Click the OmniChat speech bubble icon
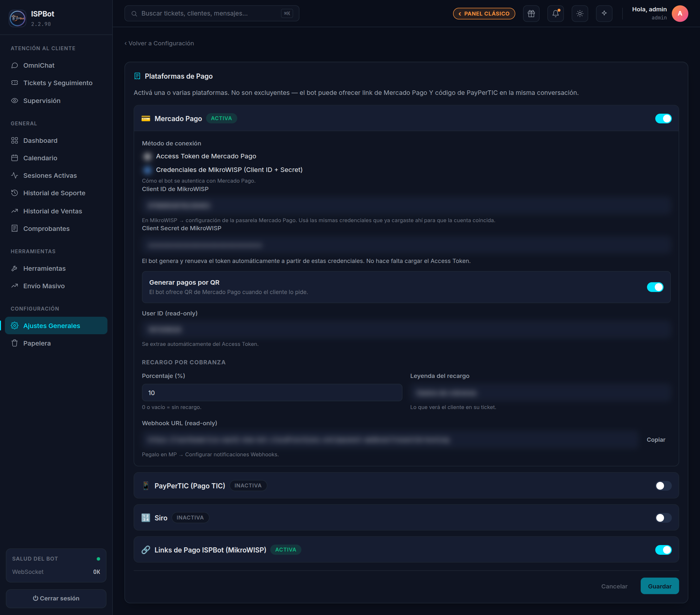Screen dimensions: 700x615 [x=14, y=65]
